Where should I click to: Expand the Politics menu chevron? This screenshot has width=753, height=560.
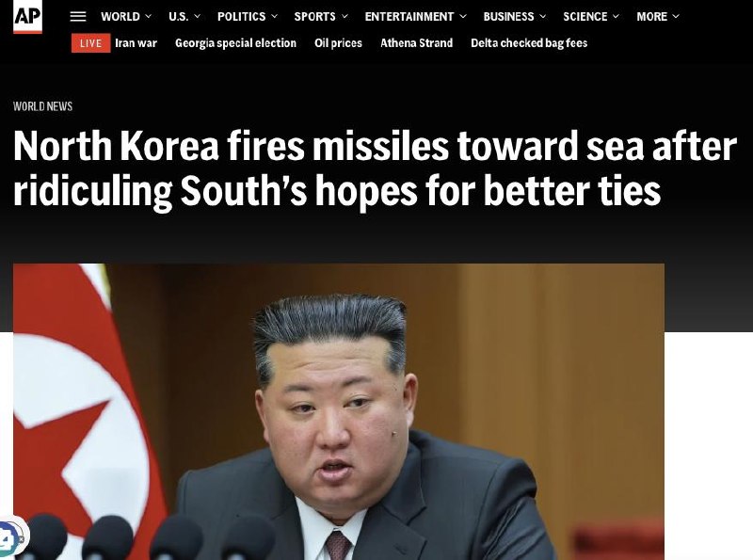point(274,16)
